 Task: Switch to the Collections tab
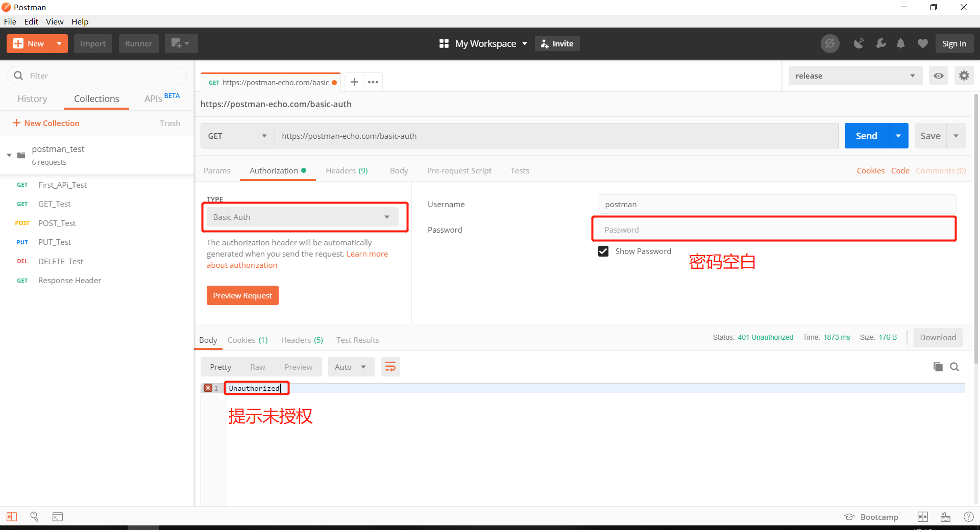(96, 99)
